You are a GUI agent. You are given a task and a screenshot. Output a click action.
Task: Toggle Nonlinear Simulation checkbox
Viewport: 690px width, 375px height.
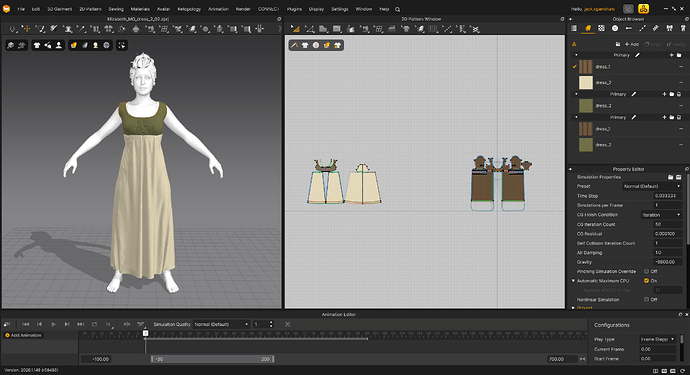pyautogui.click(x=646, y=300)
